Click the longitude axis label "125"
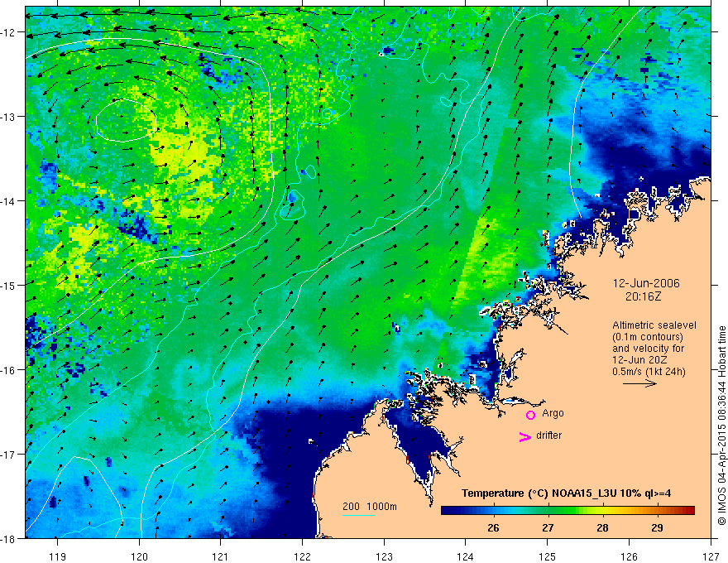 (x=548, y=556)
